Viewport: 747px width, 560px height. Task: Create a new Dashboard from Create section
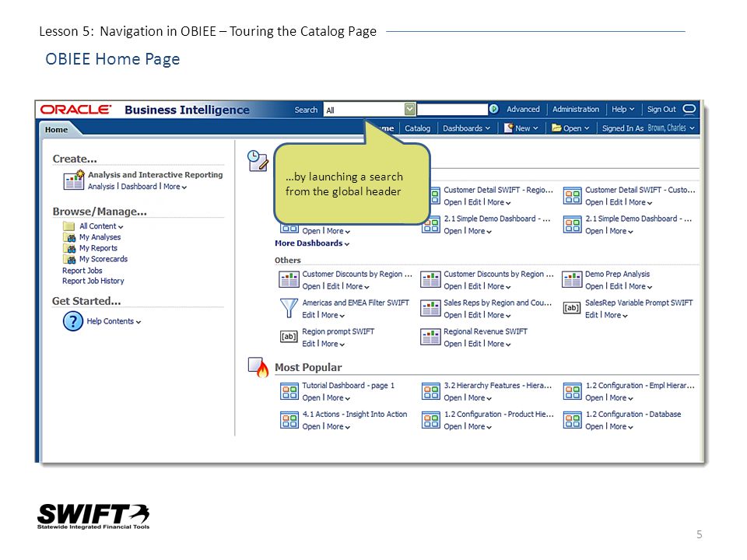pos(139,187)
